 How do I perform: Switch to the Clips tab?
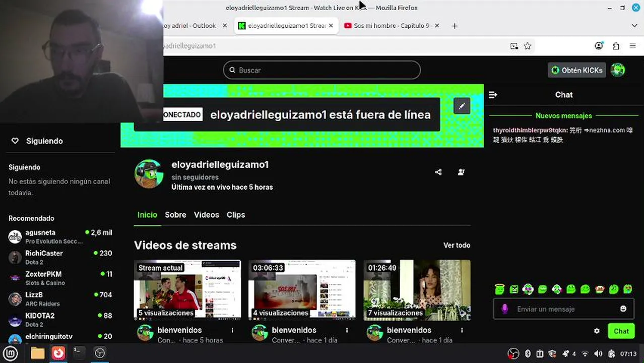pyautogui.click(x=236, y=215)
